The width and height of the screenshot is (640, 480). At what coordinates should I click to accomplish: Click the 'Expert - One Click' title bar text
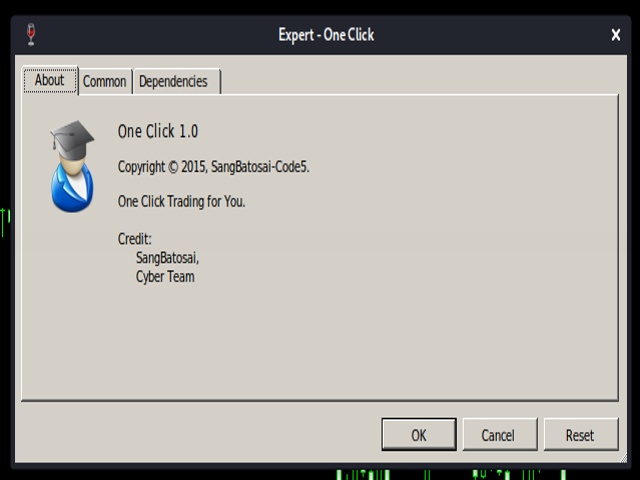click(326, 35)
